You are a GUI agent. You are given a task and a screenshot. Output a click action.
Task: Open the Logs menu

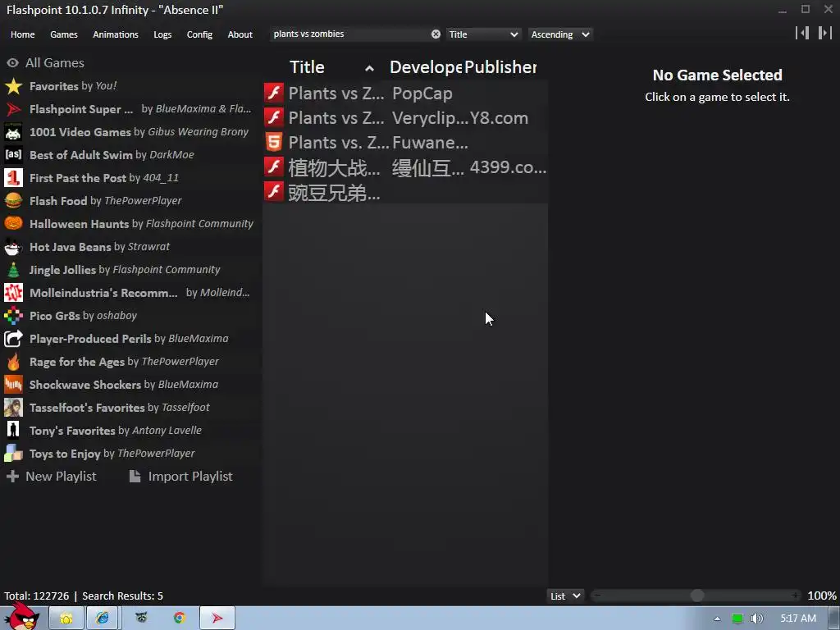pyautogui.click(x=162, y=34)
